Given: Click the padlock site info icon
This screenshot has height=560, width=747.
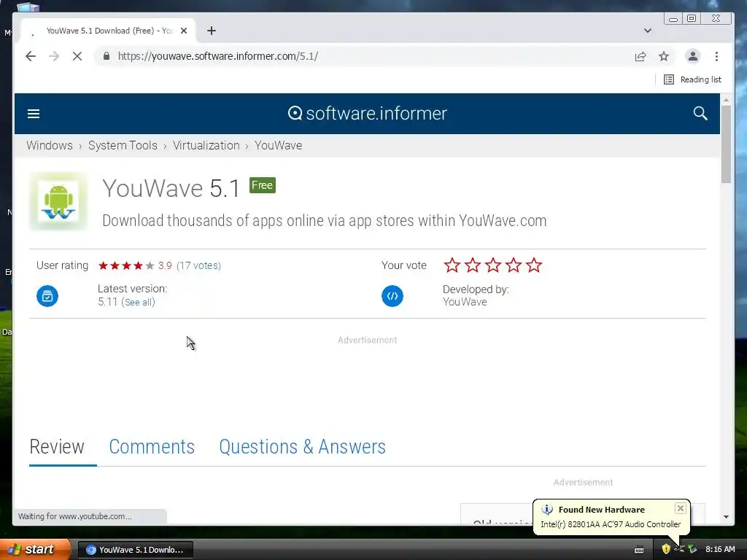Looking at the screenshot, I should (107, 56).
